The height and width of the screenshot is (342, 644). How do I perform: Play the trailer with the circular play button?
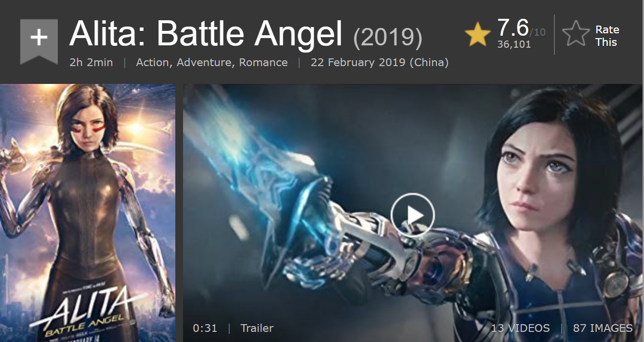coord(413,215)
